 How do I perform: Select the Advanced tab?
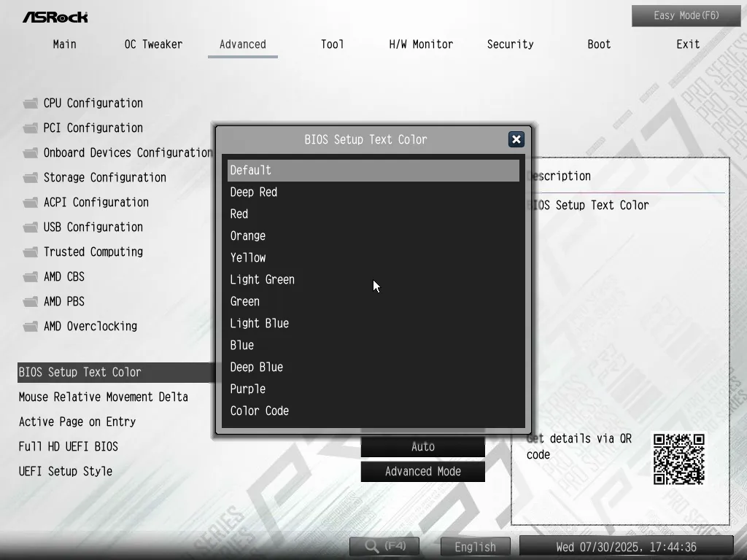coord(243,44)
